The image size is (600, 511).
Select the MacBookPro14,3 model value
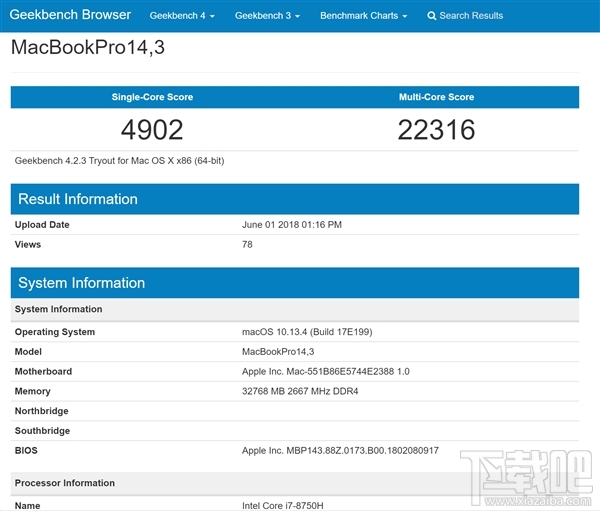click(x=278, y=352)
